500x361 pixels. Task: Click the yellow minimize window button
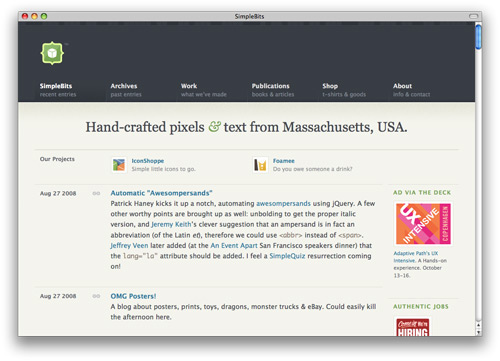(x=34, y=16)
